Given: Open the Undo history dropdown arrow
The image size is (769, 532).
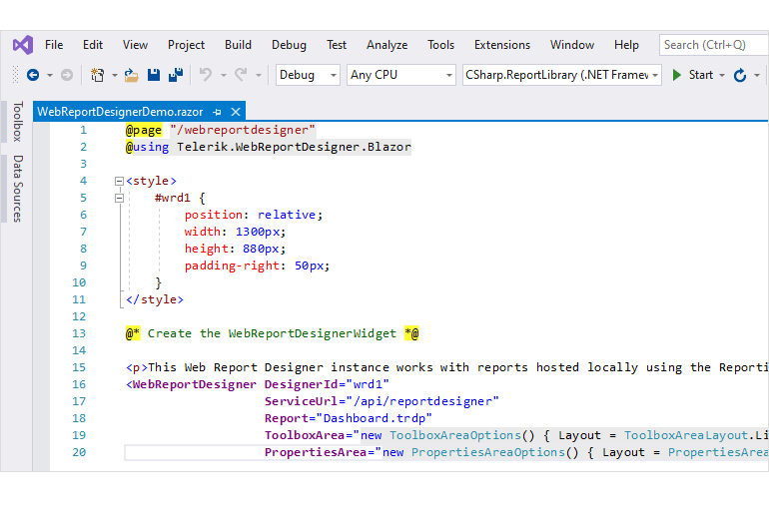Looking at the screenshot, I should point(223,76).
